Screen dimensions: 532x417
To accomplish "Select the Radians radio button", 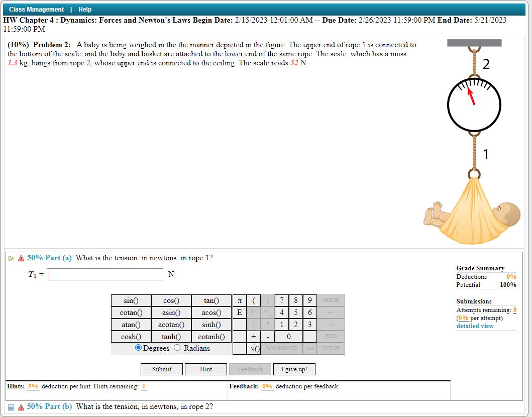I will point(176,348).
